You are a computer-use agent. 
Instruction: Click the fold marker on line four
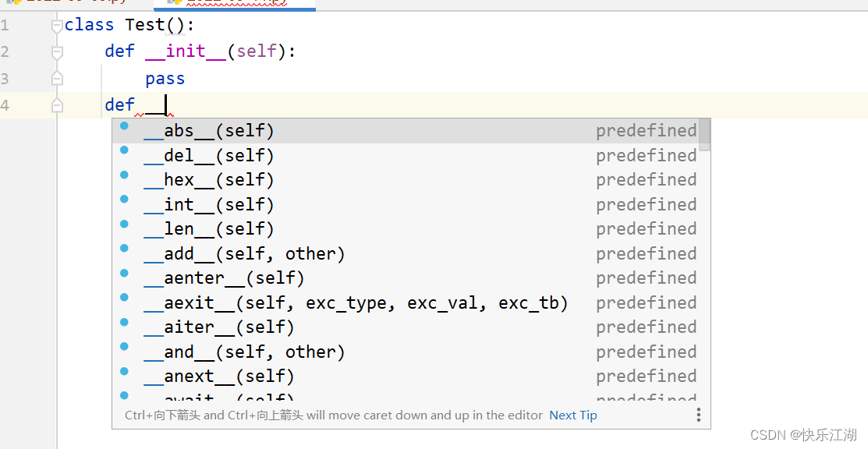[56, 105]
